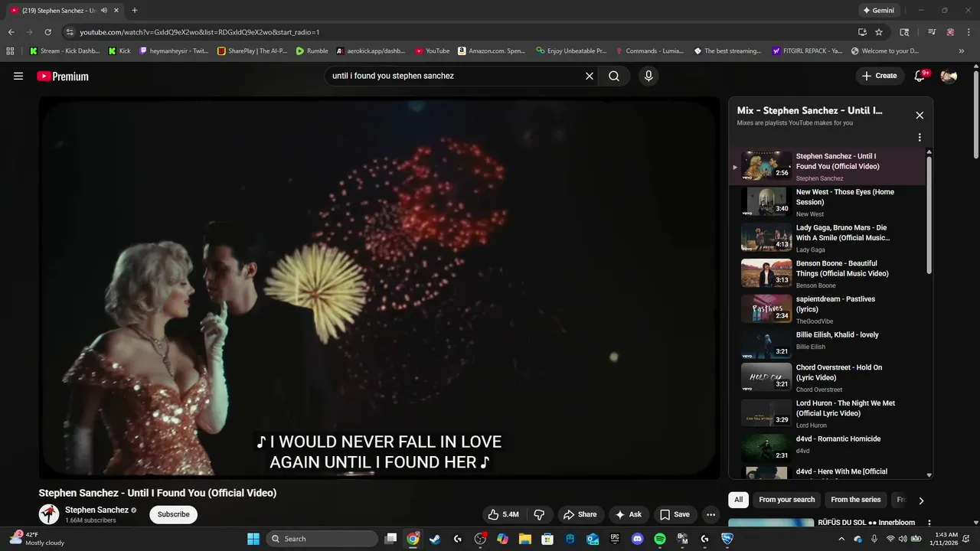This screenshot has width=980, height=551.
Task: Go back in the browser
Action: tap(11, 32)
